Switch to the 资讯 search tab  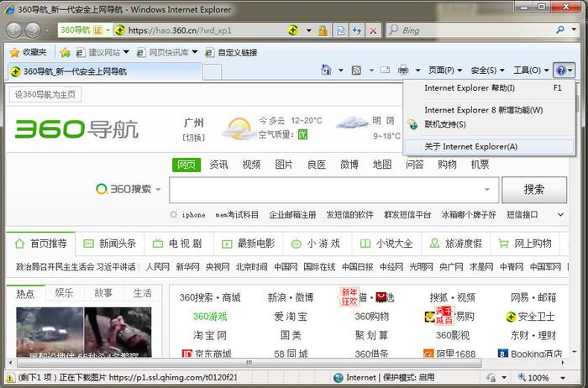[x=218, y=165]
